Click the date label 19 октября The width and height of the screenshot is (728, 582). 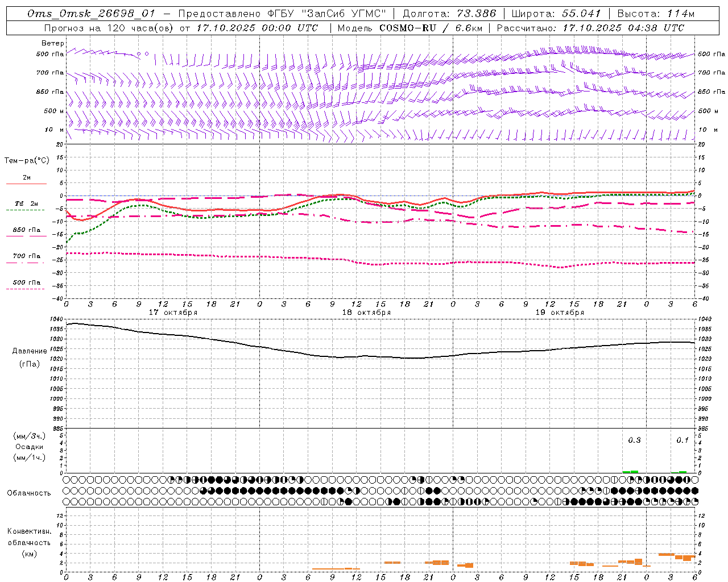[x=560, y=313]
